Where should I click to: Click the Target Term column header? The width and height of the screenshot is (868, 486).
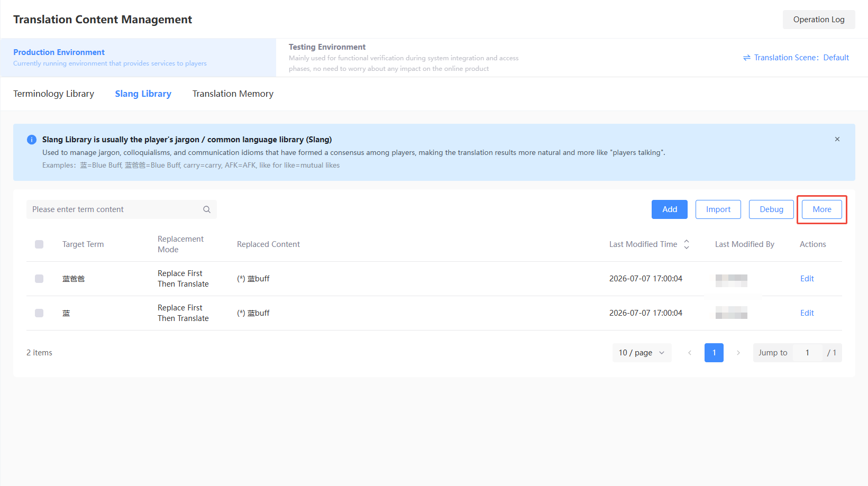pos(83,244)
